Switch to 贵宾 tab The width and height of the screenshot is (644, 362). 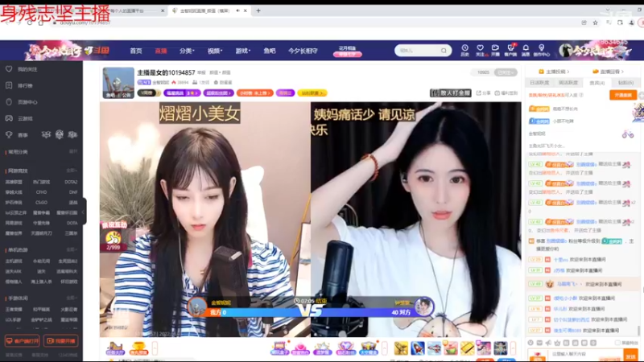[597, 83]
